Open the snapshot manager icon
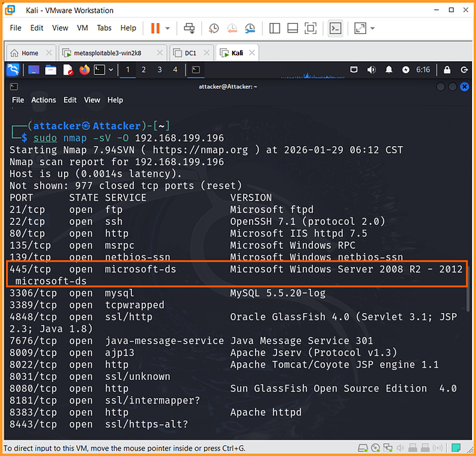This screenshot has width=476, height=456. [x=250, y=29]
